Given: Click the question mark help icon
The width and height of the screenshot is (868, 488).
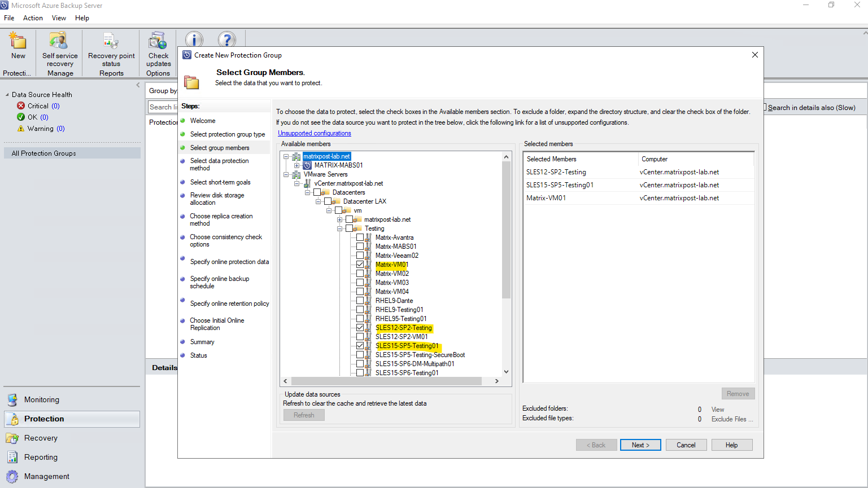Looking at the screenshot, I should pyautogui.click(x=227, y=39).
